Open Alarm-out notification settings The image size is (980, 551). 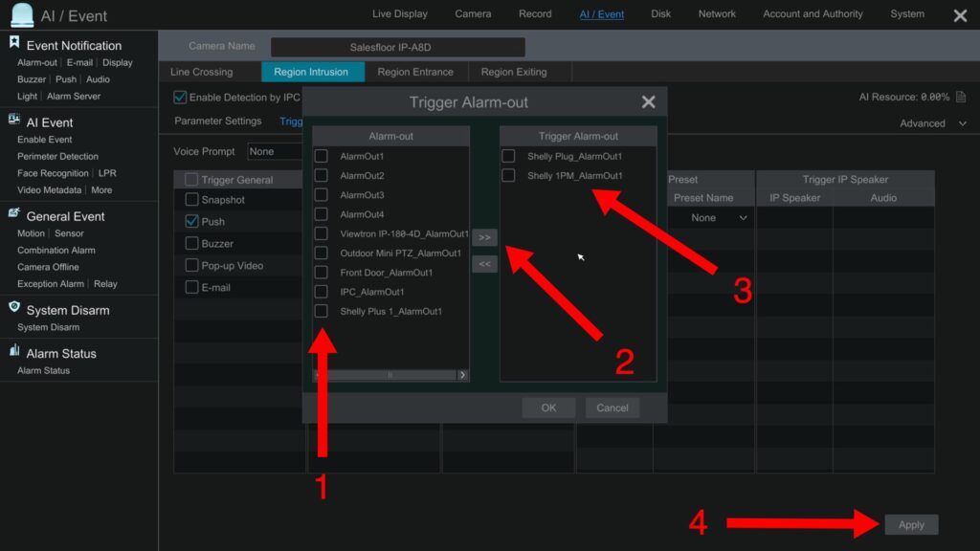pyautogui.click(x=37, y=62)
